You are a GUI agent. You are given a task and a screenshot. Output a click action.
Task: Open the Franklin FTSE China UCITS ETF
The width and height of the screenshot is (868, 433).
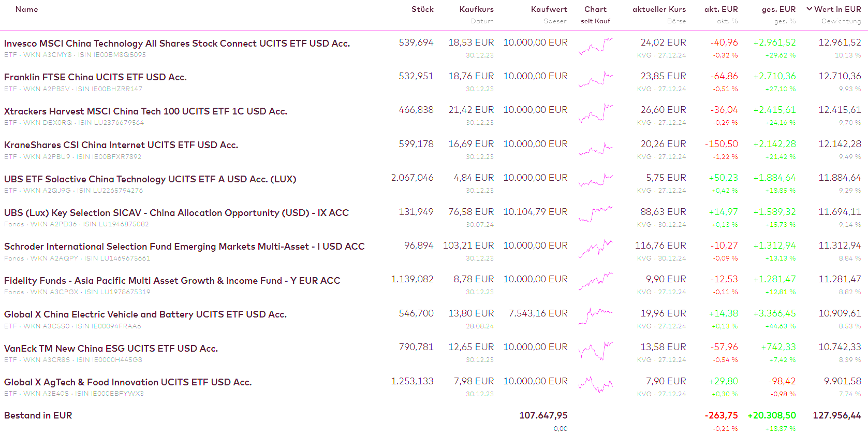tap(95, 77)
